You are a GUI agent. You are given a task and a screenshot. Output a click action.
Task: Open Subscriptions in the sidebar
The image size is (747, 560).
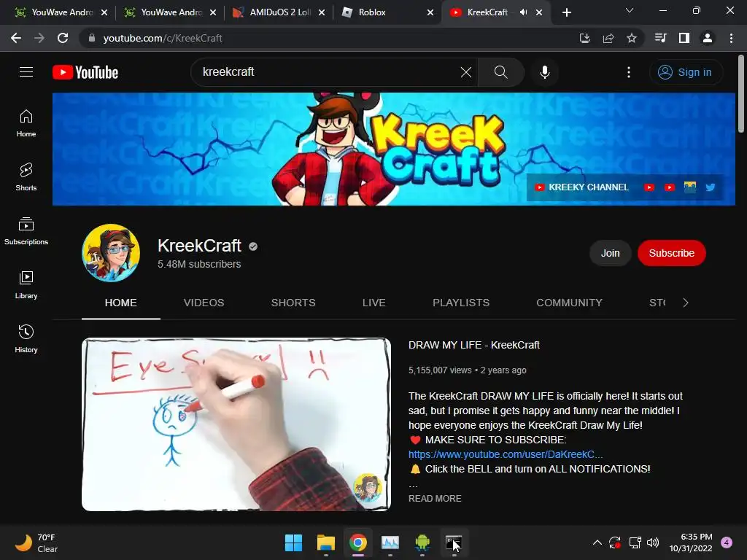pyautogui.click(x=26, y=231)
